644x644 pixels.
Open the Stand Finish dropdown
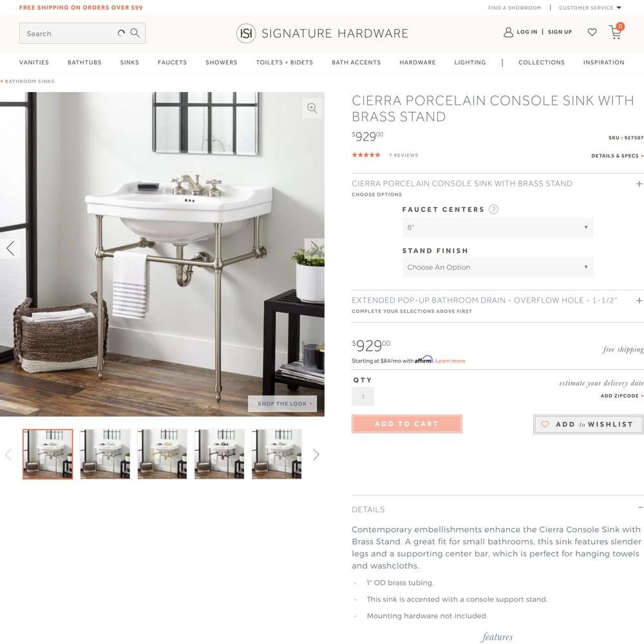[498, 267]
